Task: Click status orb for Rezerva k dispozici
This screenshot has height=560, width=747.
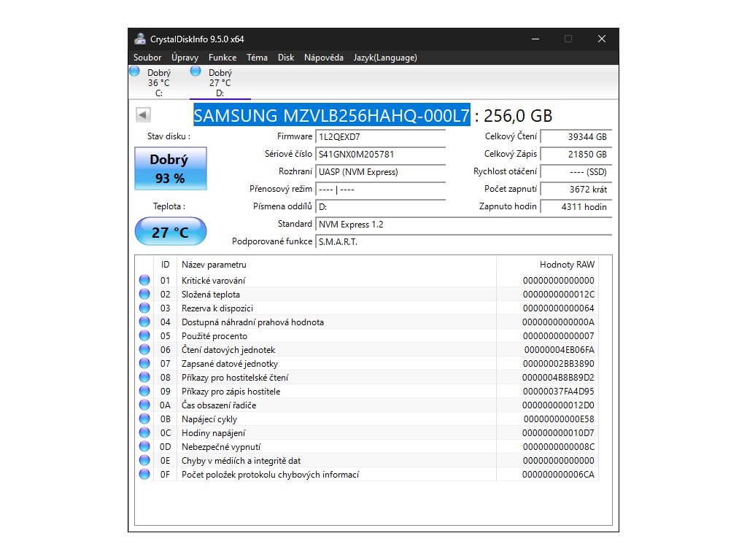Action: (x=144, y=308)
